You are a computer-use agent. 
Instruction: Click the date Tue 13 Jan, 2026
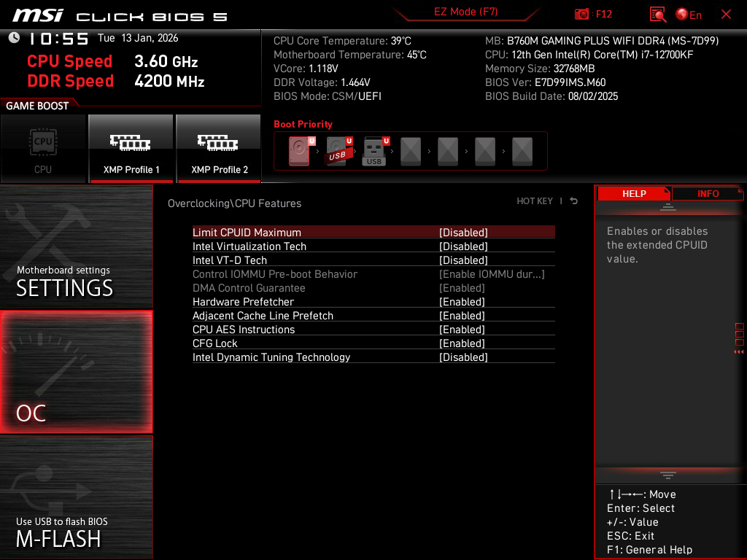(x=138, y=38)
